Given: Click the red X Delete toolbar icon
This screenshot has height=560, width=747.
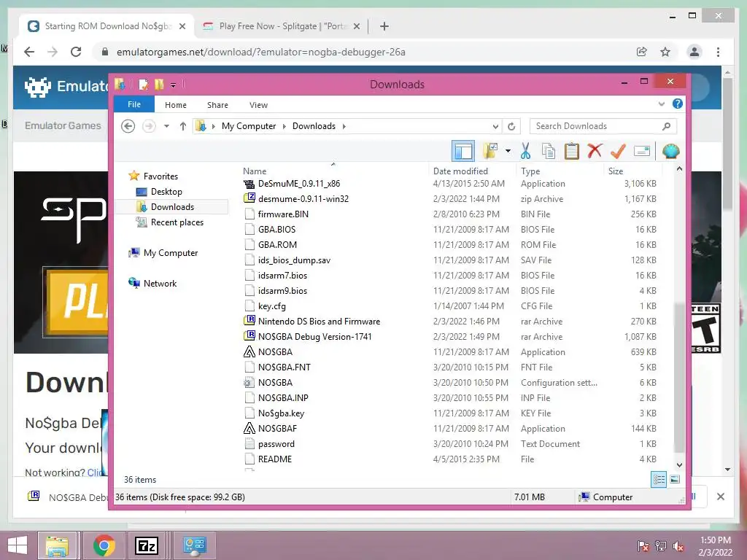Looking at the screenshot, I should point(595,151).
